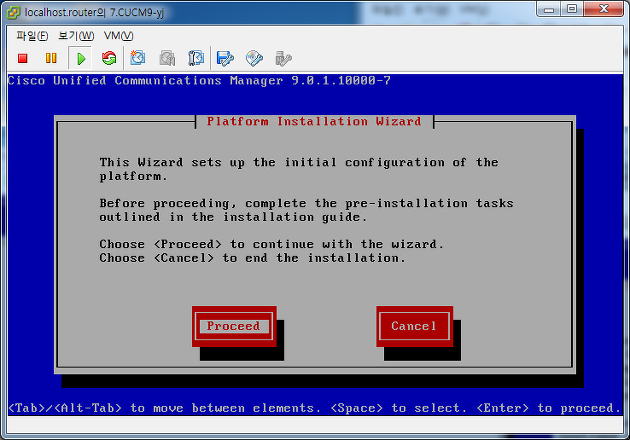The image size is (630, 440).
Task: Click the keyboard hint text starting with '<Tab>/<Alt-Tab> to move'
Action: pos(315,408)
